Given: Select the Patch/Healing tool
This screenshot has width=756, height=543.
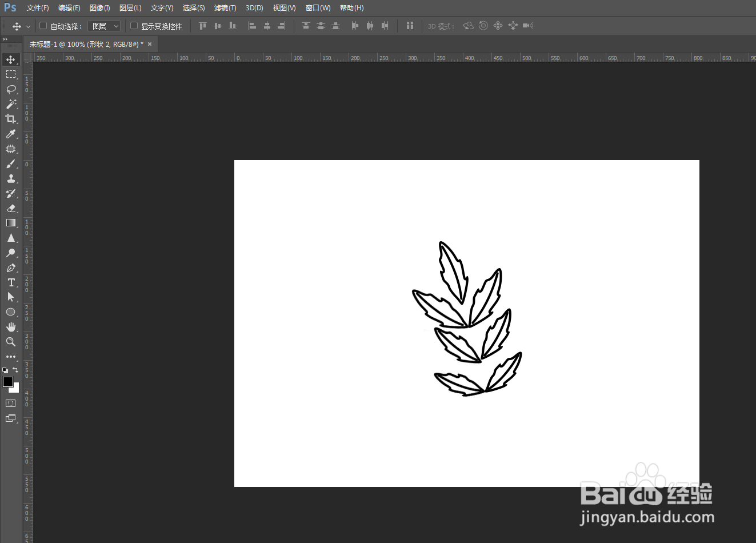Looking at the screenshot, I should tap(11, 149).
